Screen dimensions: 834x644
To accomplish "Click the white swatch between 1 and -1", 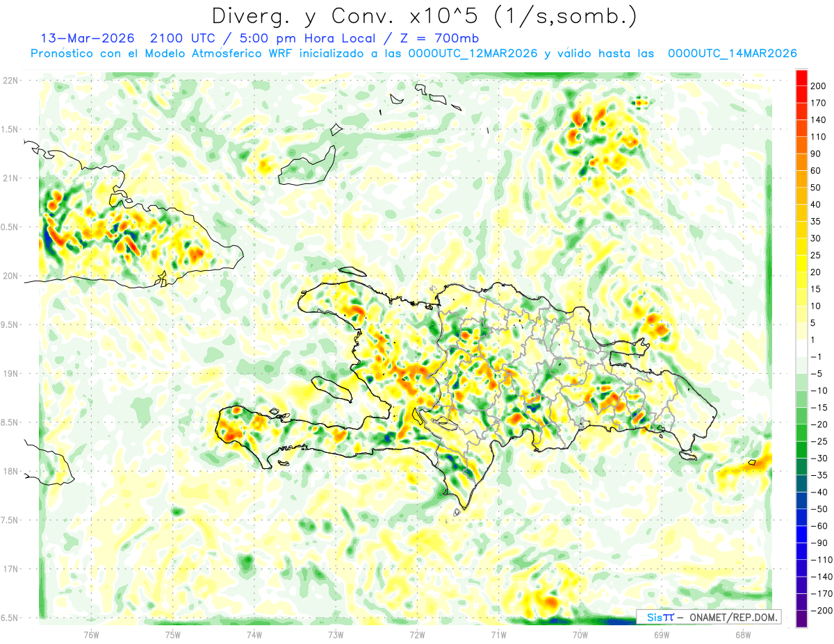I will pos(801,348).
